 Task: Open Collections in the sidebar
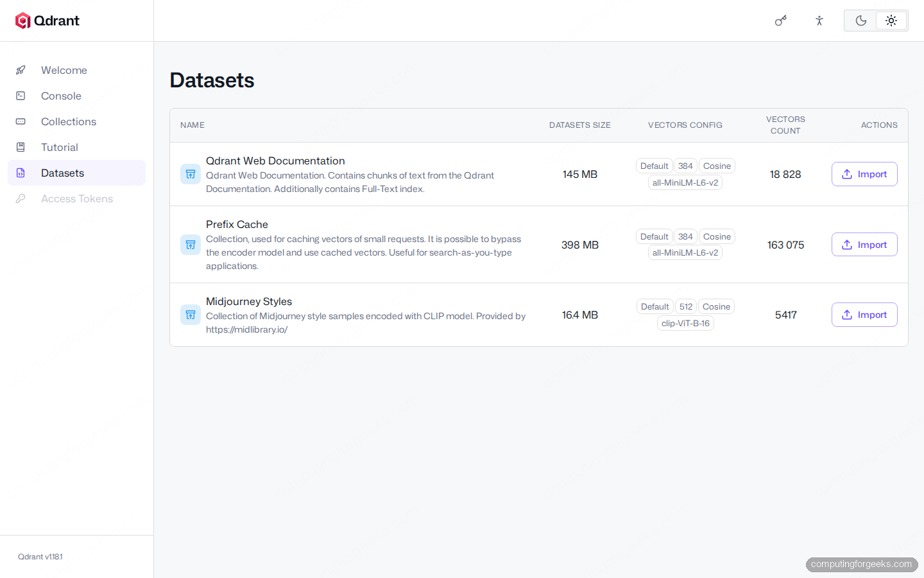point(77,121)
